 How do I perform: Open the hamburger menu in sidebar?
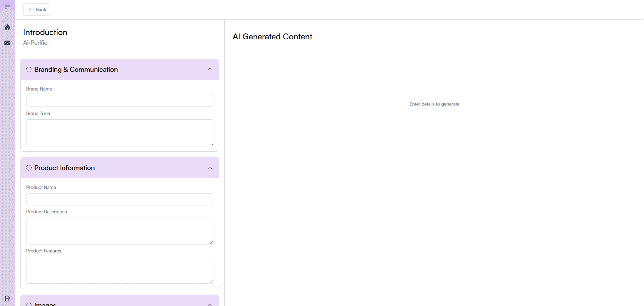(x=7, y=7)
